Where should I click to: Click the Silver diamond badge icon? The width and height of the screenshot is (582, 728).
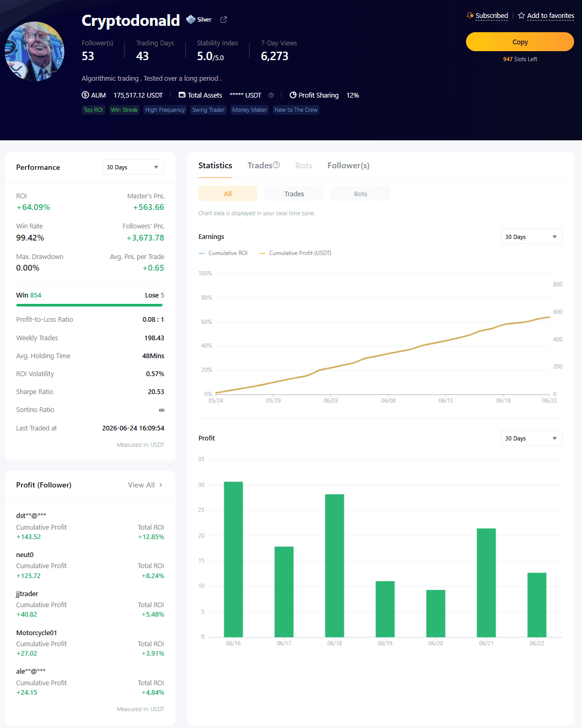click(191, 20)
